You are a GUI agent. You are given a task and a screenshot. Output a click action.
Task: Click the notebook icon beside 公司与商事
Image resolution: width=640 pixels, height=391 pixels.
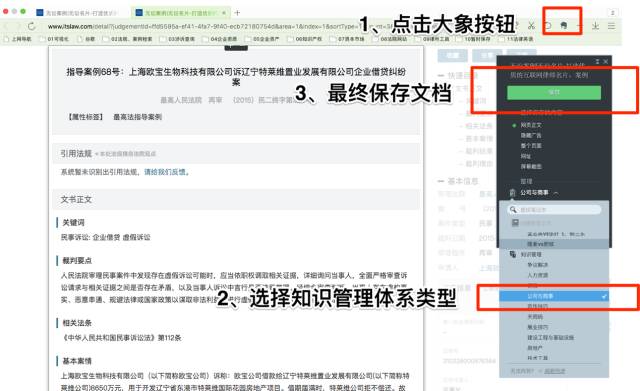(513, 193)
